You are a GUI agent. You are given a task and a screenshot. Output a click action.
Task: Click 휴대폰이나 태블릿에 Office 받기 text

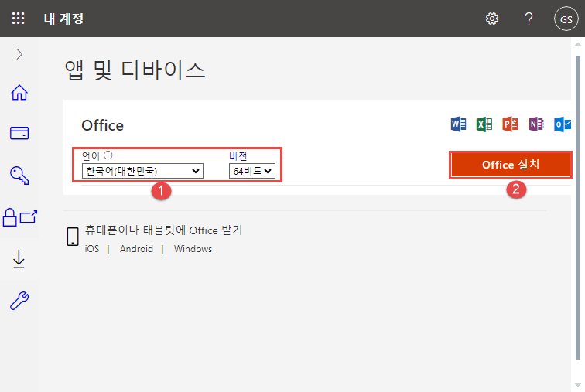click(x=163, y=230)
